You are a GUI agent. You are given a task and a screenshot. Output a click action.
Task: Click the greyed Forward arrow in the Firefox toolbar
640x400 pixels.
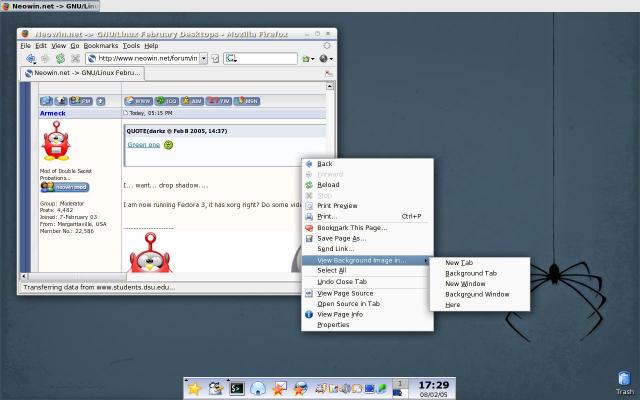click(x=45, y=59)
